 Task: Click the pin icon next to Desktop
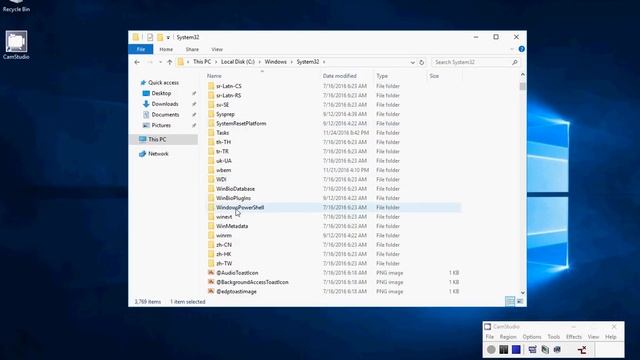click(x=194, y=93)
